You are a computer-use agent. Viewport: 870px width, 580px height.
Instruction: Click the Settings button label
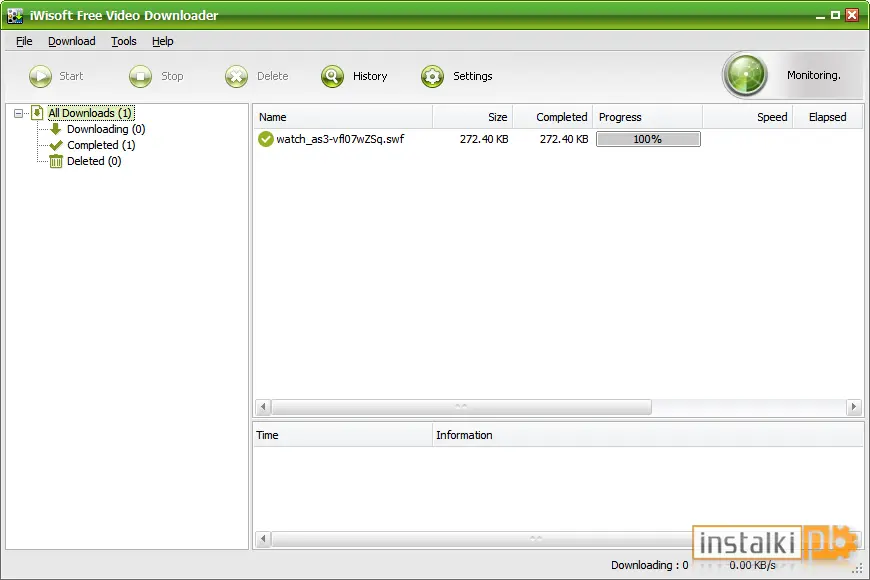click(473, 76)
